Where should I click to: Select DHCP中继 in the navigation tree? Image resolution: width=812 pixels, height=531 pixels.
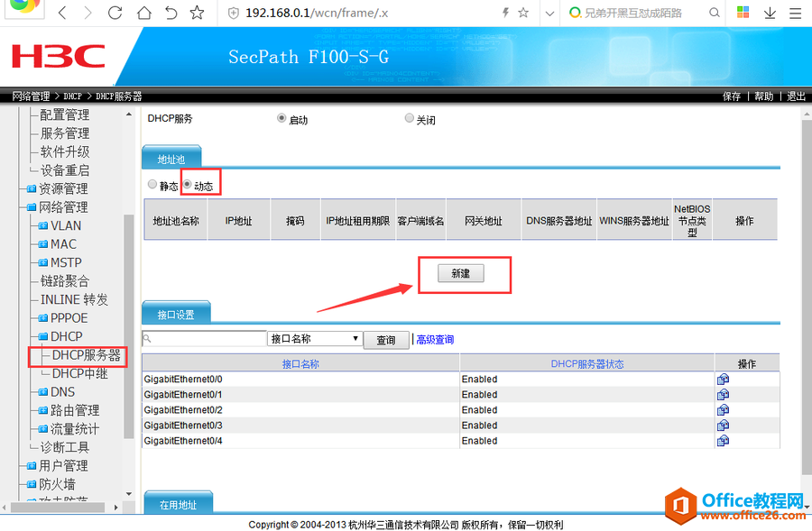[x=79, y=373]
